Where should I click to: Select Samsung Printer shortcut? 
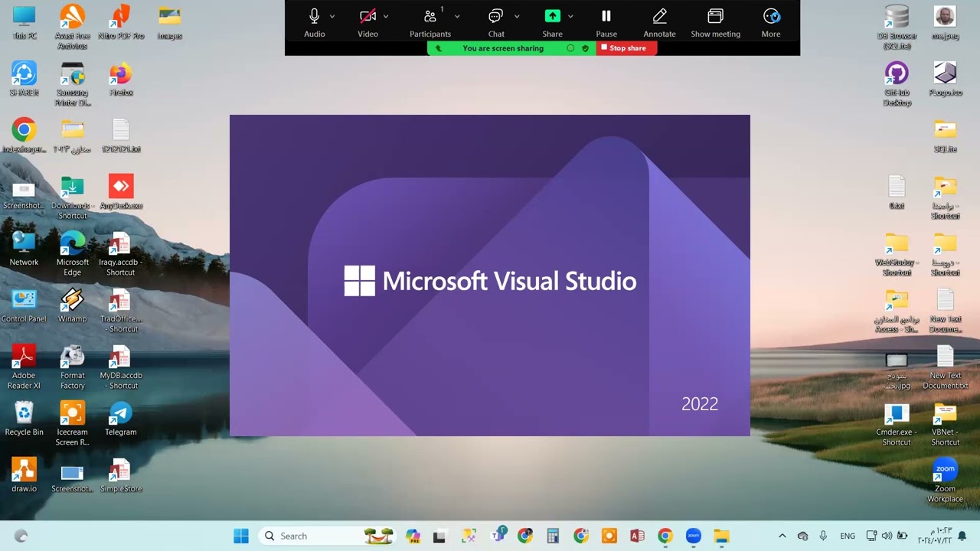[72, 84]
